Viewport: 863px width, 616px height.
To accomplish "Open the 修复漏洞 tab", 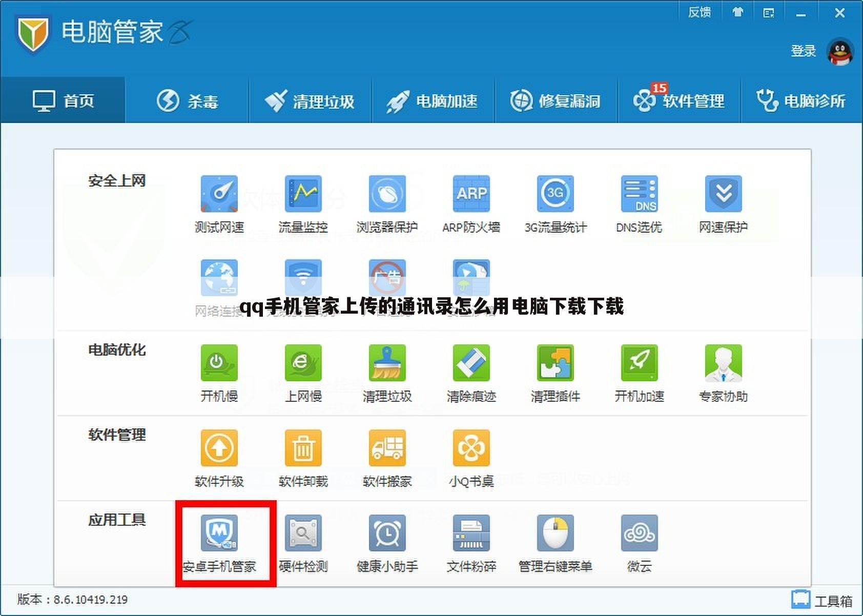I will click(x=556, y=100).
